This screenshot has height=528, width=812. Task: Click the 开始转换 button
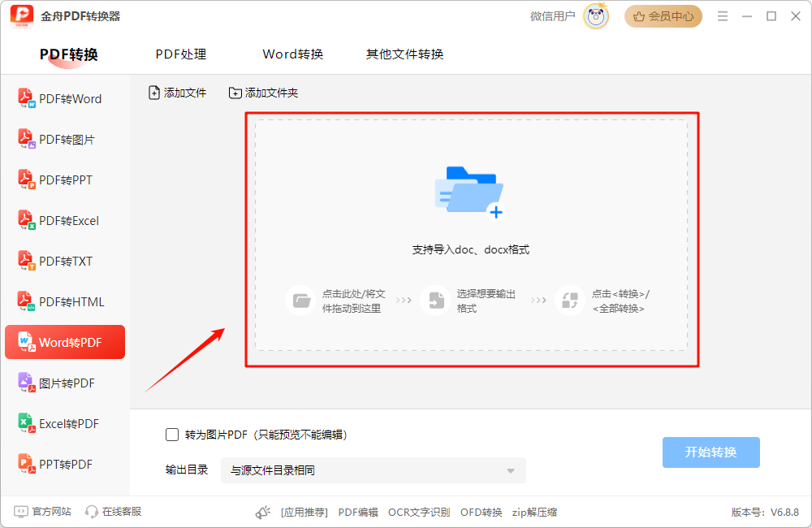click(711, 452)
